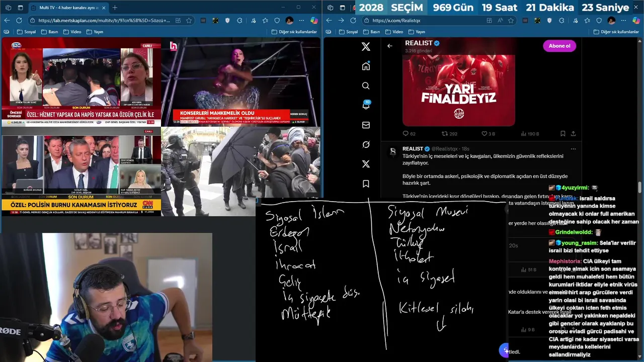Viewport: 644px width, 362px height.
Task: Repost the post with 292 reposts
Action: (x=449, y=134)
